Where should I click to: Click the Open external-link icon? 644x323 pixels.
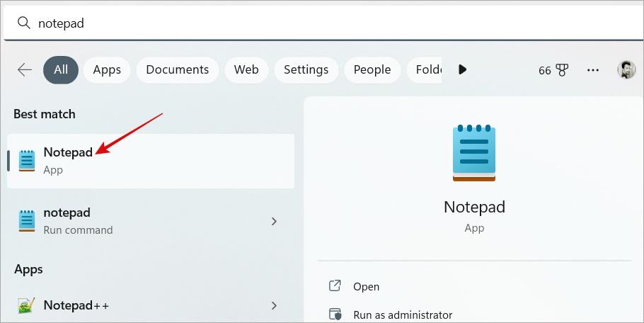click(335, 285)
